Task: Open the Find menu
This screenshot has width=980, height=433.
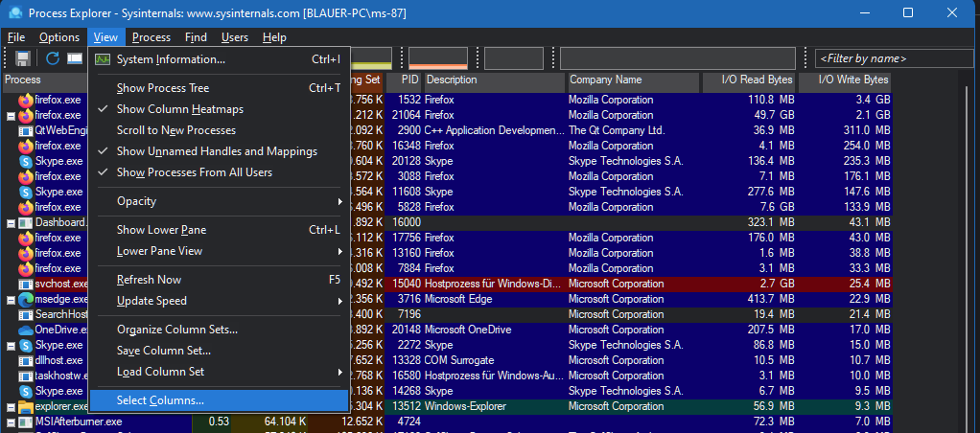Action: [196, 37]
